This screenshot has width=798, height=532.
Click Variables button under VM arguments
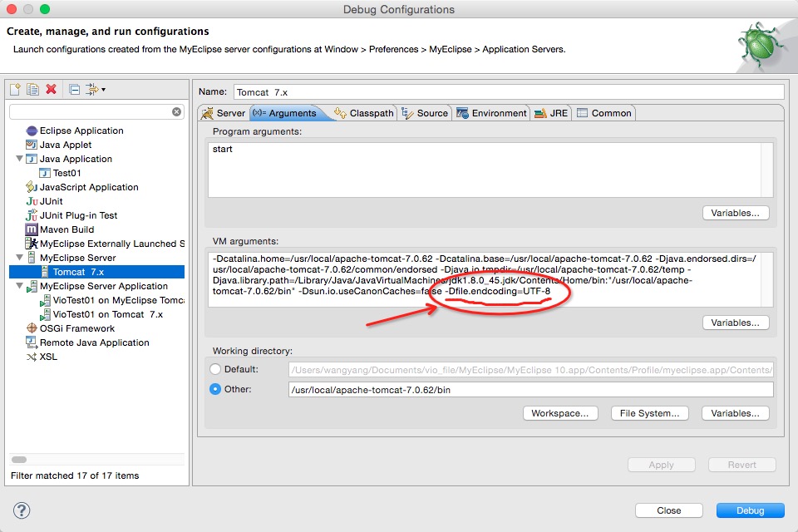736,323
